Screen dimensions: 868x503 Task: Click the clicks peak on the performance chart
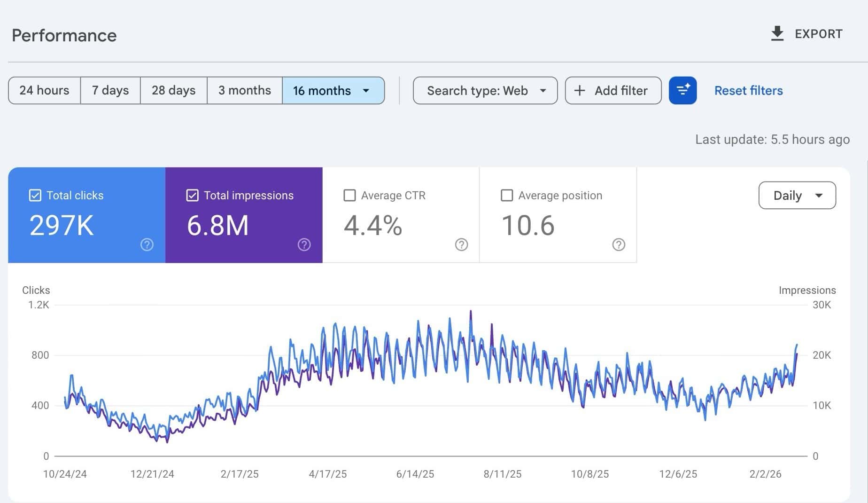coord(471,311)
